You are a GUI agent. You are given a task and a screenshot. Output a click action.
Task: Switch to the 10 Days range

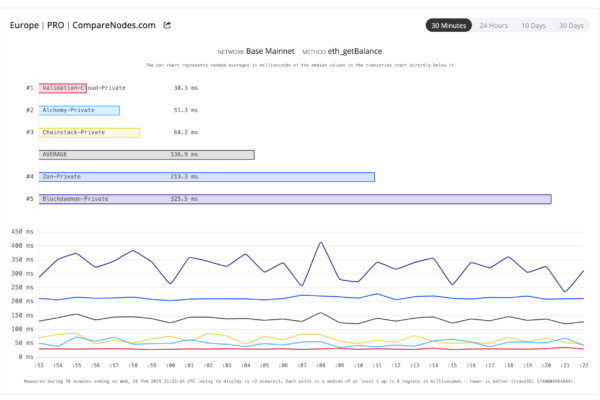533,25
